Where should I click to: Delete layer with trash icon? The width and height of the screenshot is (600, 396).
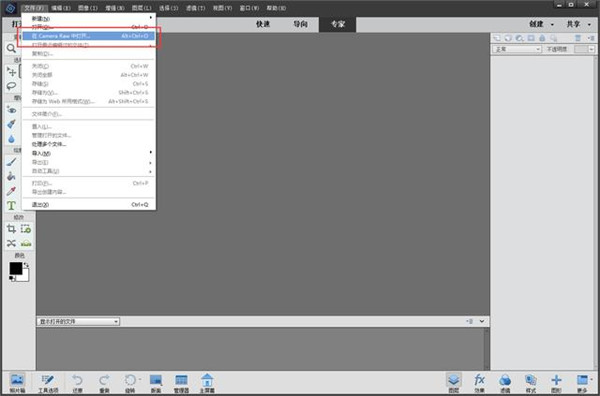pyautogui.click(x=578, y=38)
